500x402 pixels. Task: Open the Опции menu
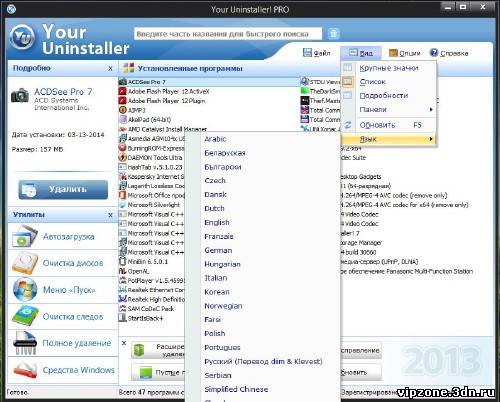(x=404, y=53)
